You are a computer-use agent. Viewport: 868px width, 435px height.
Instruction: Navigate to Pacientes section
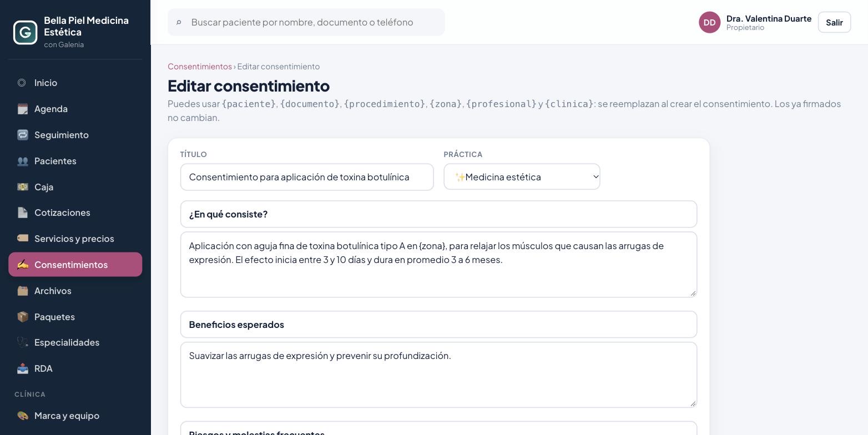75,161
